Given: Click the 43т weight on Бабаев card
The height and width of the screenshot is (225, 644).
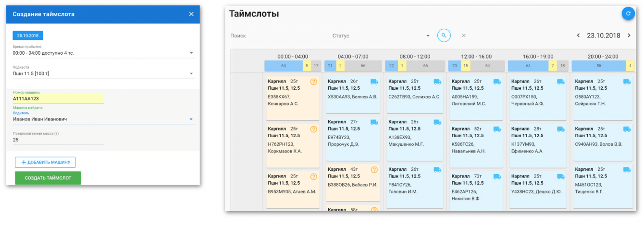Looking at the screenshot, I should 355,169.
